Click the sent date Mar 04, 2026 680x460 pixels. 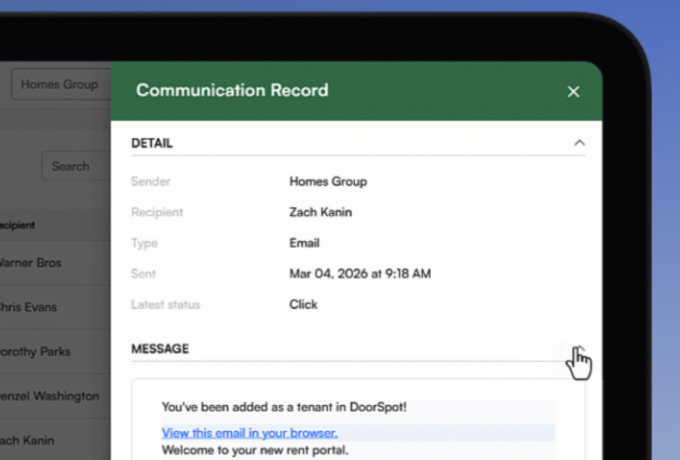(360, 273)
